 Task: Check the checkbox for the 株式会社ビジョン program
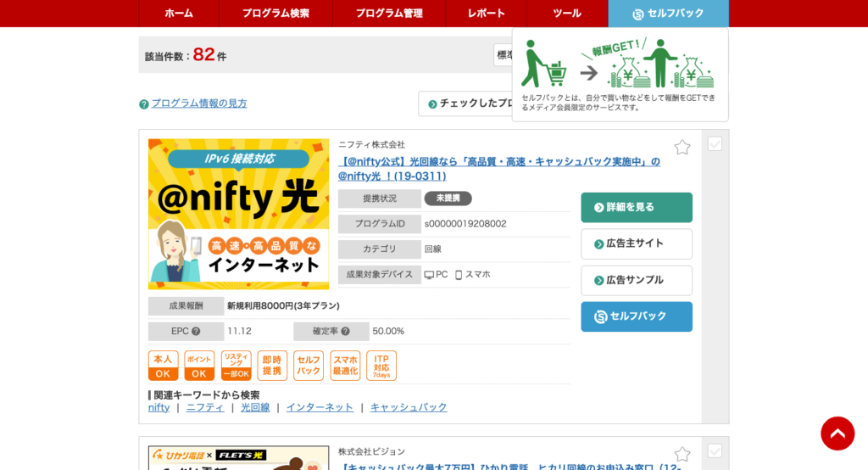coord(715,451)
